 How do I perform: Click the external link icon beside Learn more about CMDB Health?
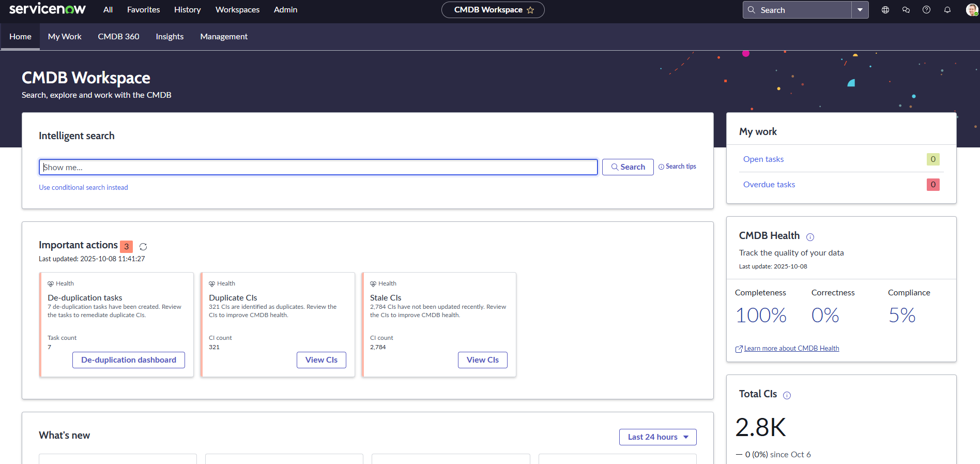pos(739,349)
